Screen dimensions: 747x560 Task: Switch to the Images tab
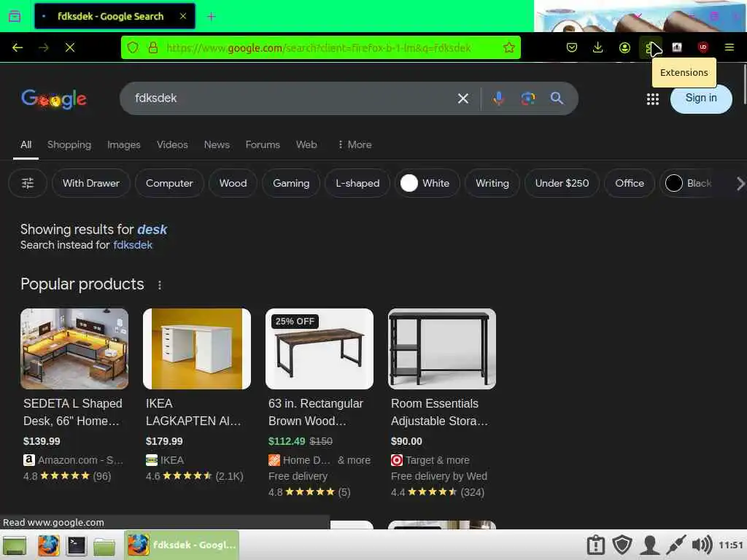[x=123, y=144]
